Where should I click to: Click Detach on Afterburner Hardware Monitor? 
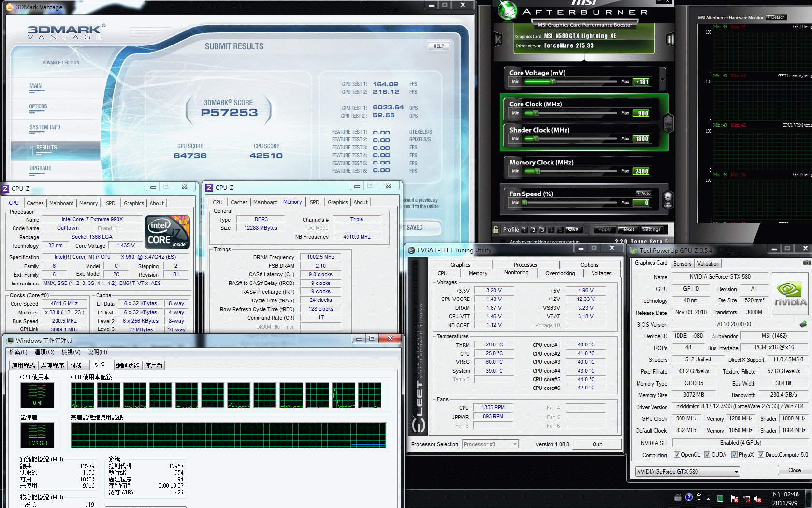(x=776, y=17)
